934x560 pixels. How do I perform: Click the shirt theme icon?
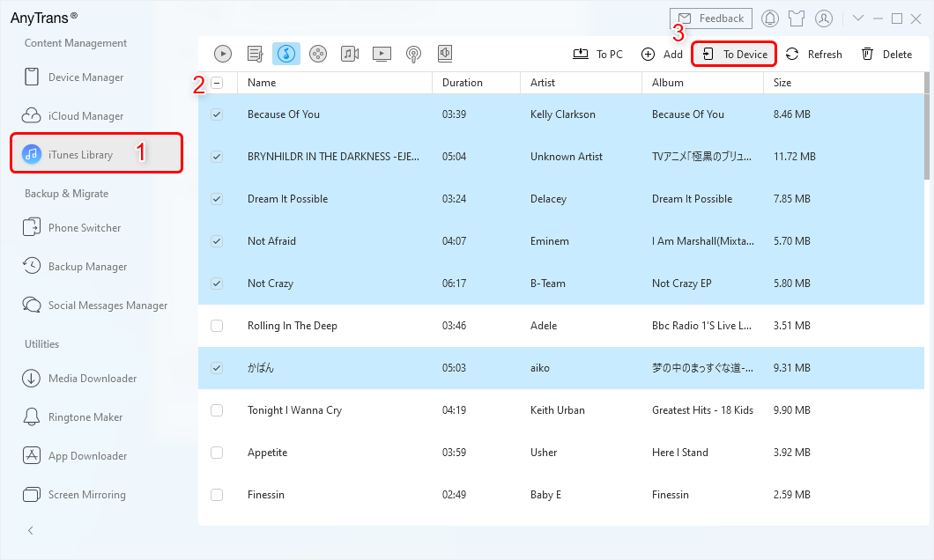pos(797,18)
